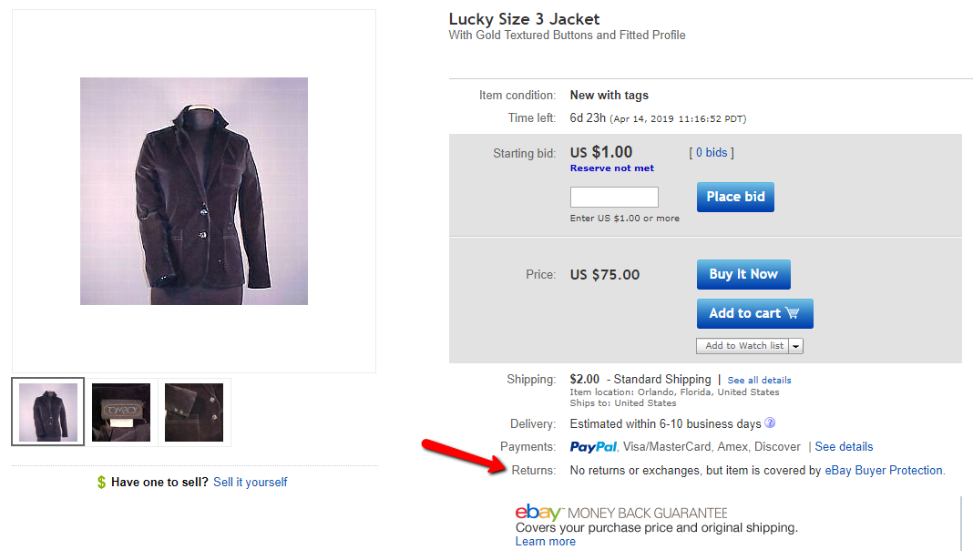
Task: Select the label tag thumbnail
Action: point(121,412)
